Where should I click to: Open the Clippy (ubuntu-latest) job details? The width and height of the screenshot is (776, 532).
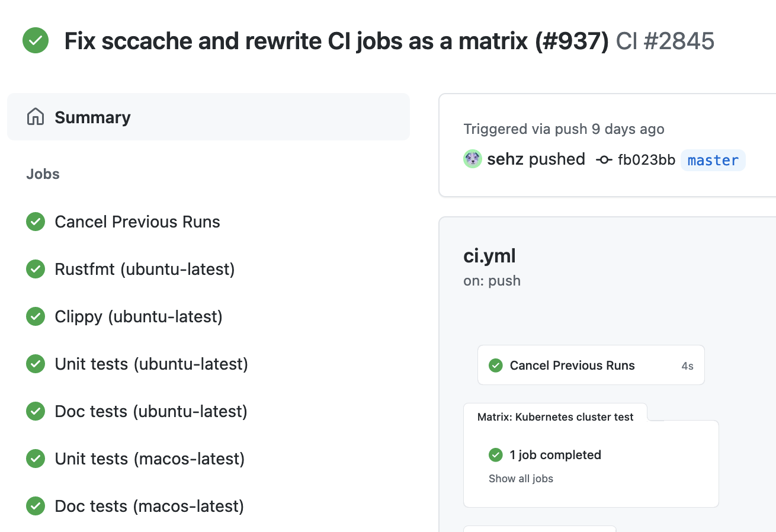138,316
